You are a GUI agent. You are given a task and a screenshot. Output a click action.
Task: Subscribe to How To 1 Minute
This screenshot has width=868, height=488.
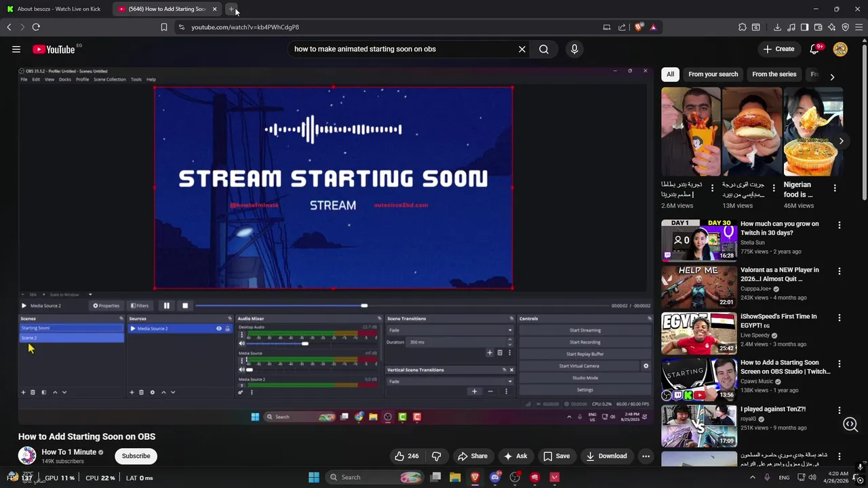tap(136, 456)
